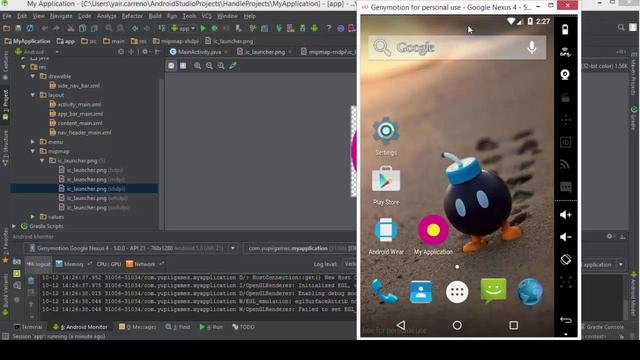Click Genymotion back arrow sidebar icon

(565, 320)
